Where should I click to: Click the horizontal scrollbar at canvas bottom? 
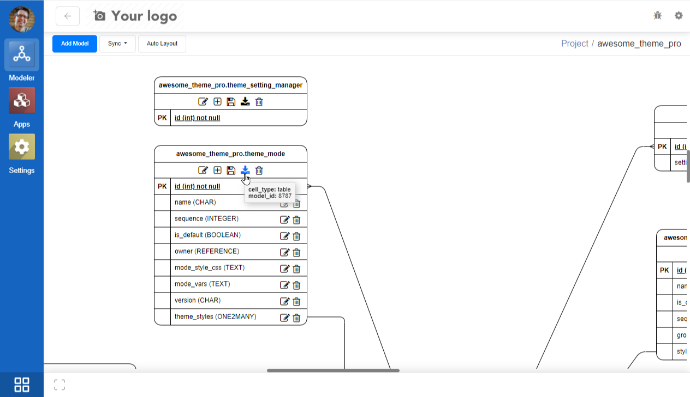coord(333,371)
